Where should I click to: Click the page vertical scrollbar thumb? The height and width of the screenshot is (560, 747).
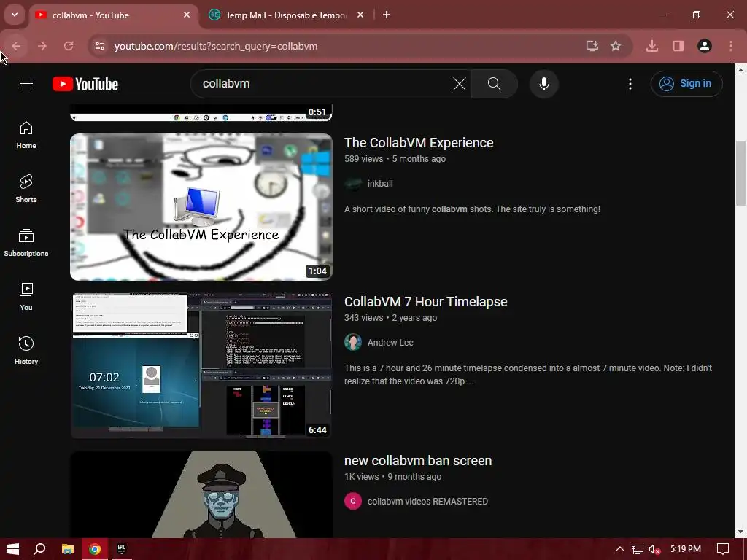click(740, 174)
